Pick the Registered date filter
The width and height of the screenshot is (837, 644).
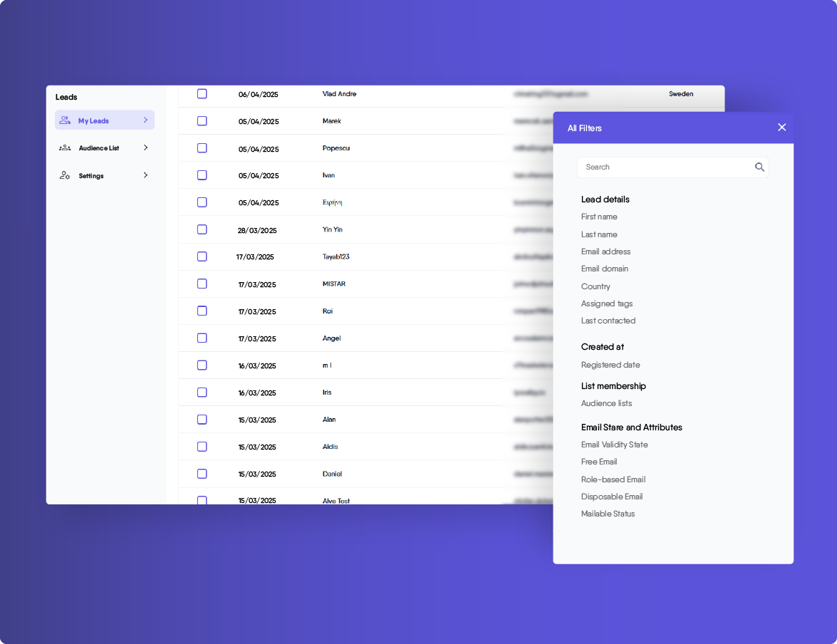tap(610, 365)
